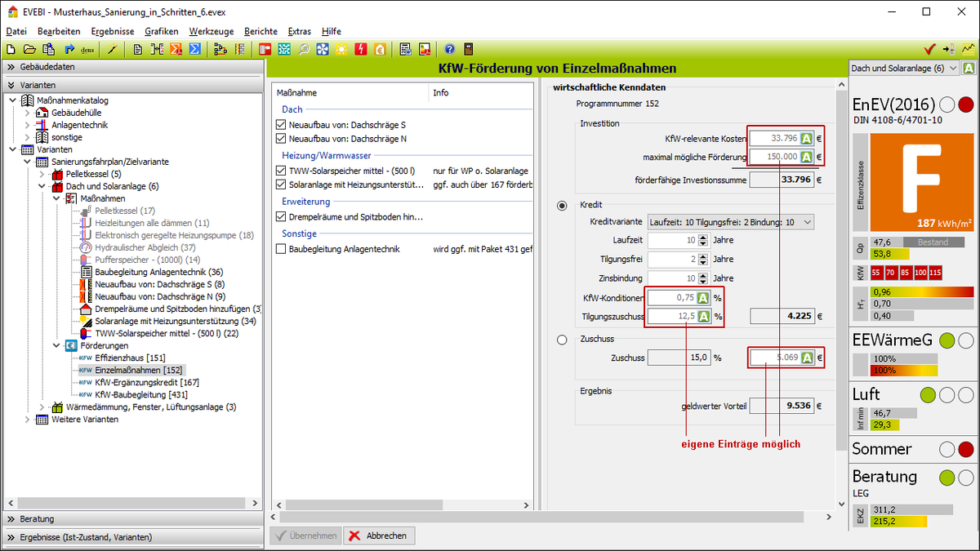Toggle Solaranlage mit Heizungsunterstützung checkbox

coord(282,185)
